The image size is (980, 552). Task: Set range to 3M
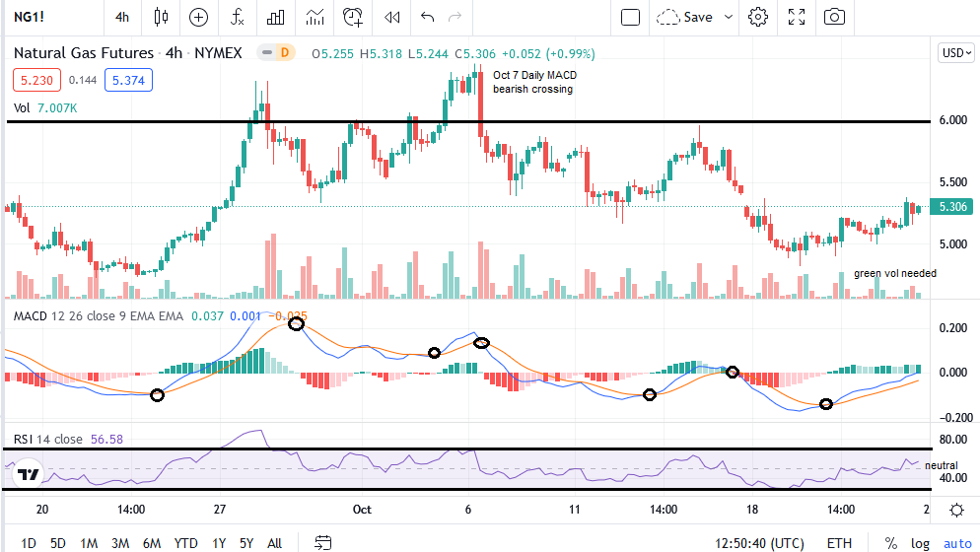point(120,542)
